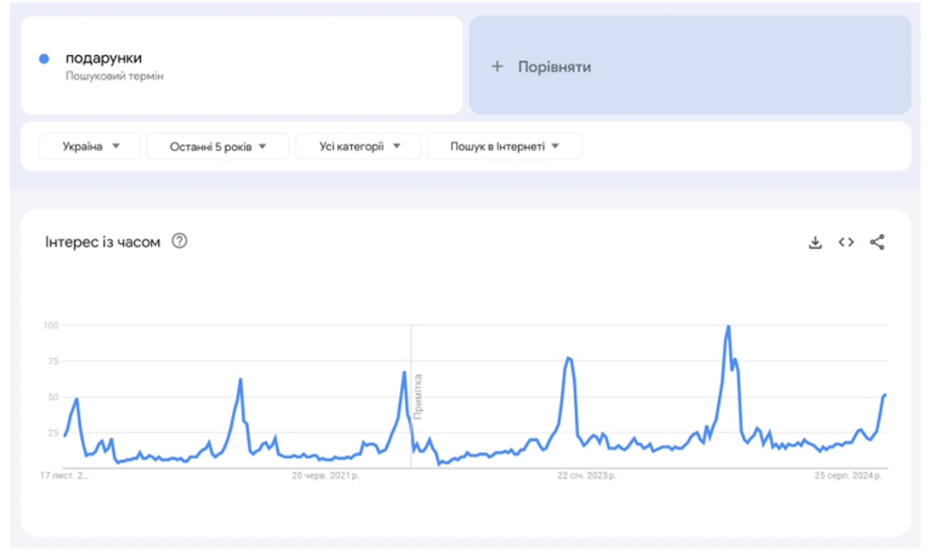Image resolution: width=930 pixels, height=560 pixels.
Task: Click the highest chart peak at 100
Action: pos(728,326)
